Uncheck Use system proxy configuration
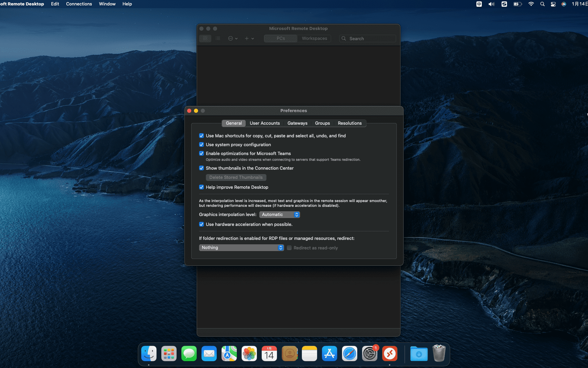 (201, 144)
